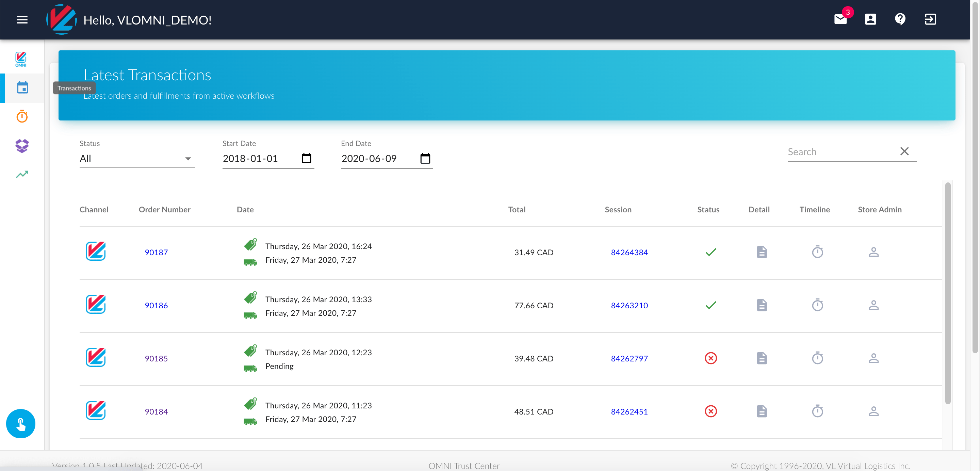The image size is (980, 471).
Task: Open the Transactions calendar icon in sidebar
Action: [x=22, y=87]
